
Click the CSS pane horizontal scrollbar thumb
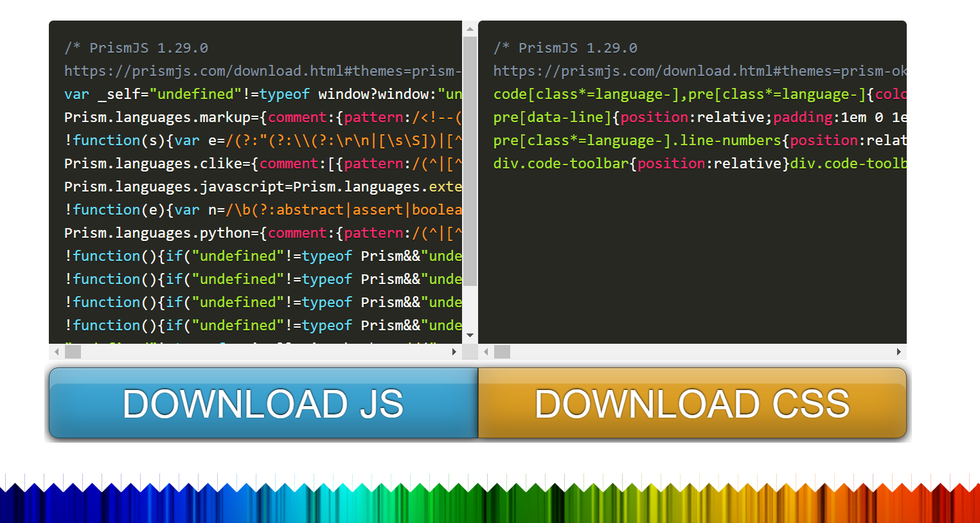coord(502,351)
